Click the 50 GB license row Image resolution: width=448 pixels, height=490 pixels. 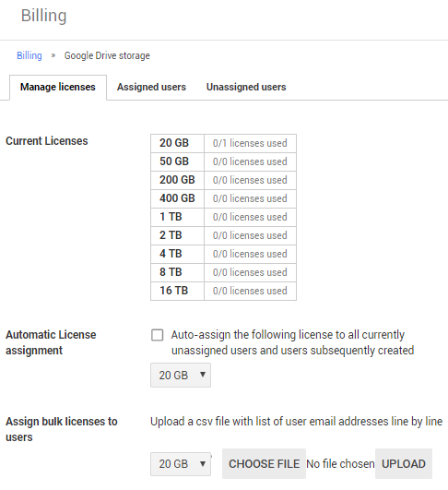point(223,161)
